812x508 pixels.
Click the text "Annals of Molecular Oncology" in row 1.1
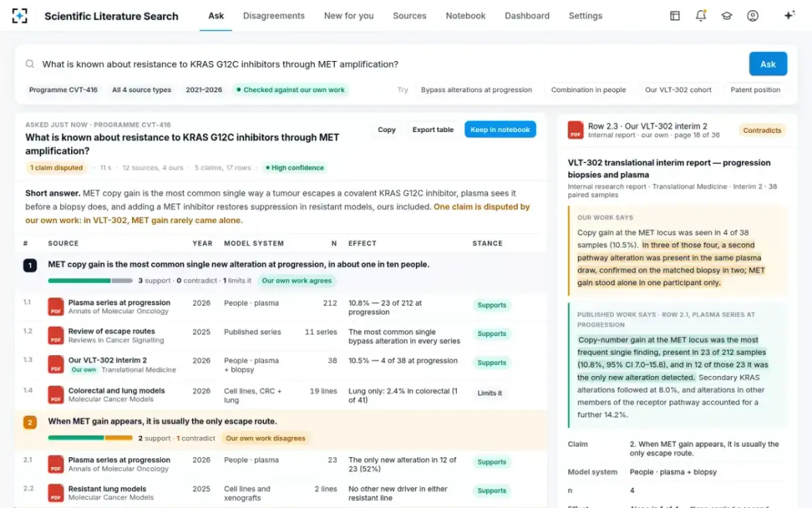coord(118,312)
